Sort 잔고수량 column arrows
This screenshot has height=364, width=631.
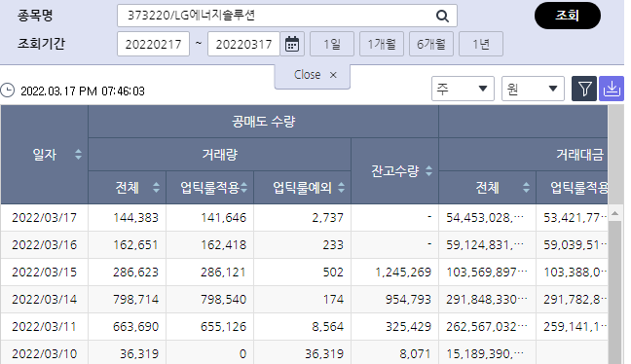429,171
